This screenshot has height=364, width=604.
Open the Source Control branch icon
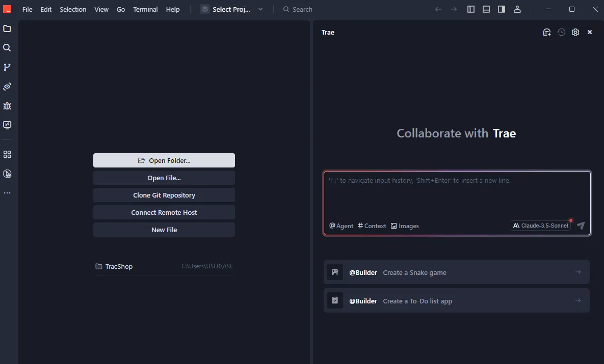[x=7, y=67]
